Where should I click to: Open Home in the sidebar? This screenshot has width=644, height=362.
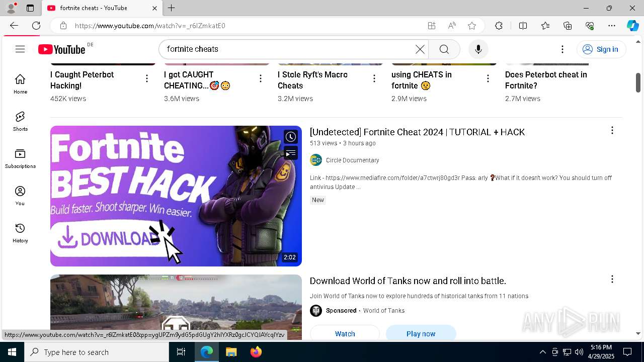[20, 84]
